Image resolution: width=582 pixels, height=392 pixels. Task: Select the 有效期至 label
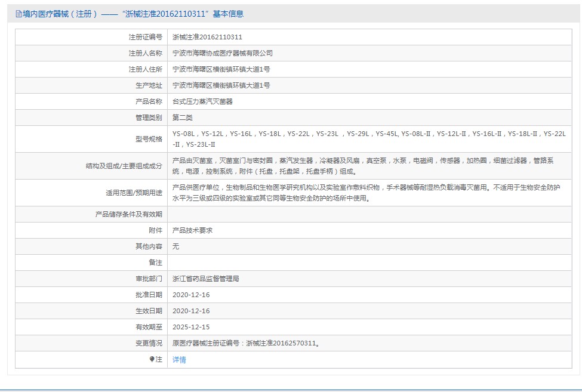coord(149,327)
